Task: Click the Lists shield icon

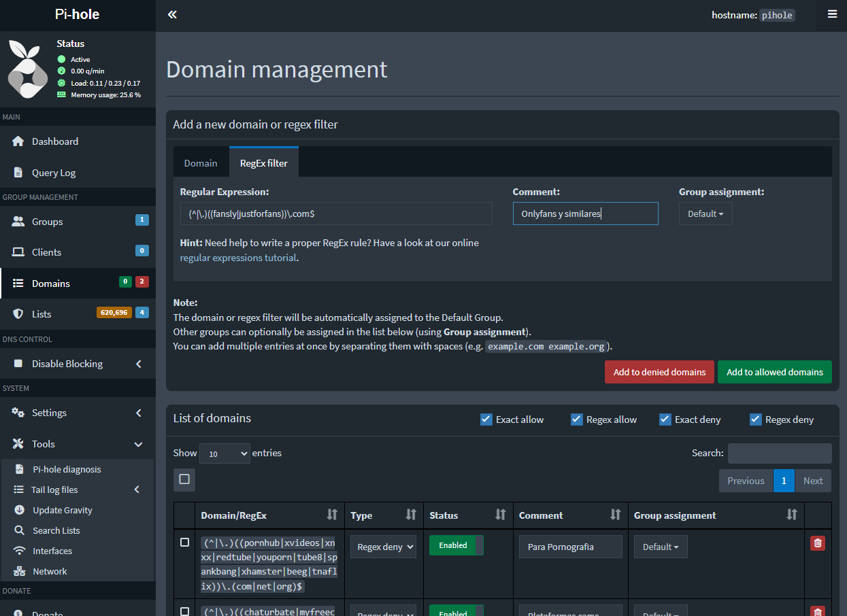Action: coord(18,314)
